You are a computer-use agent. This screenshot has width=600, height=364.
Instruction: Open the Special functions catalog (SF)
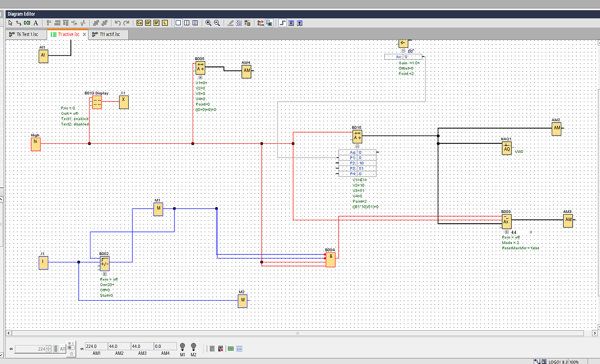click(156, 23)
